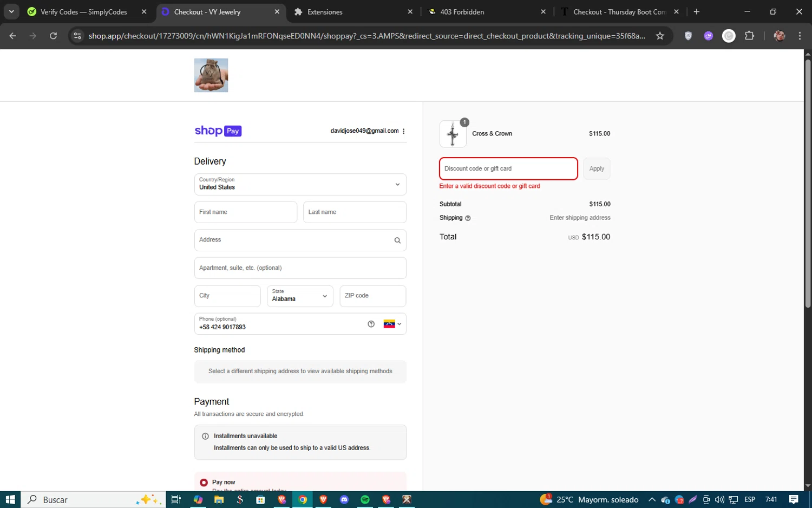Click the page vertical scrollbar
The height and width of the screenshot is (508, 812).
[x=808, y=184]
